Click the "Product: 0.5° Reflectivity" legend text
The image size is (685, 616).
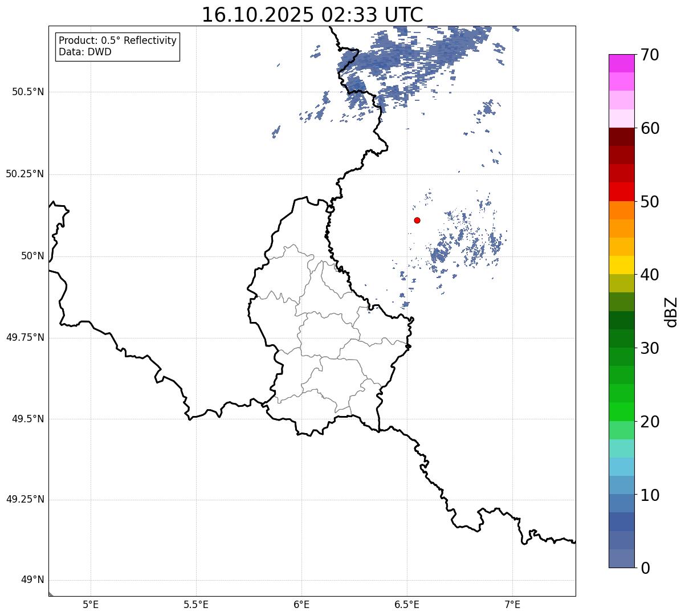[x=118, y=40]
